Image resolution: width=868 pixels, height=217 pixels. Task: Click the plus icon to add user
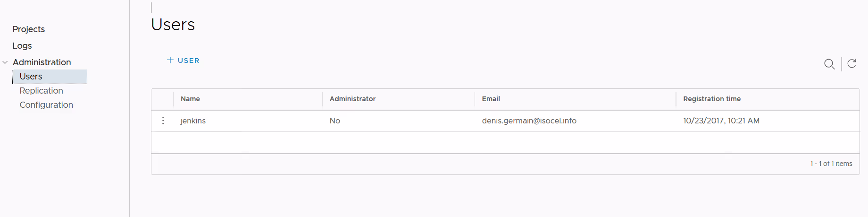pyautogui.click(x=170, y=60)
